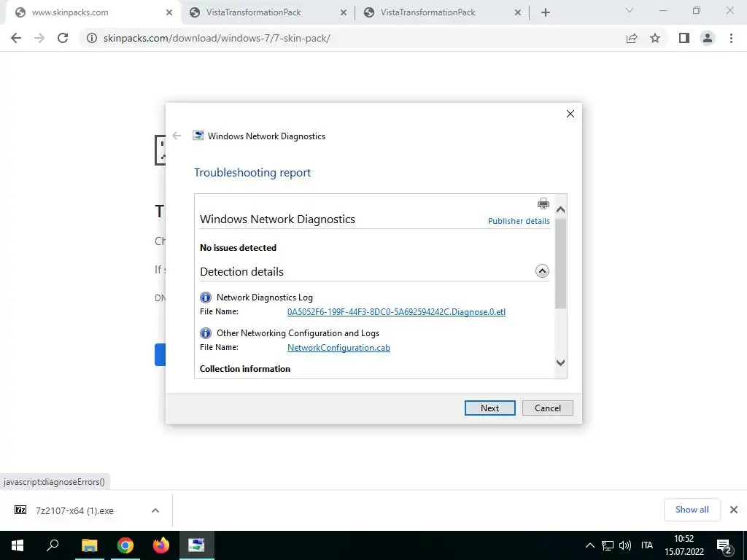This screenshot has height=560, width=747.
Task: Print the troubleshooting report
Action: point(543,204)
